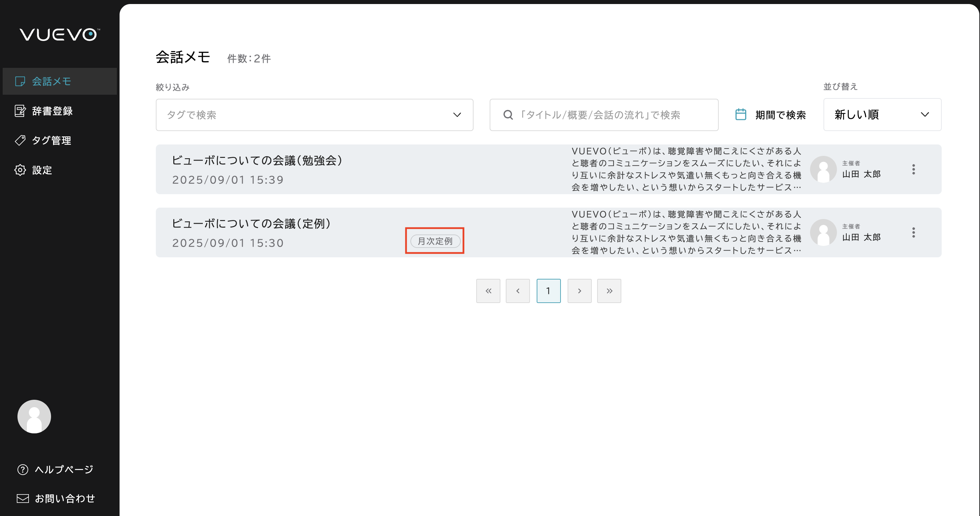This screenshot has height=516, width=980.
Task: Click the sidebar user profile avatar
Action: pyautogui.click(x=34, y=416)
